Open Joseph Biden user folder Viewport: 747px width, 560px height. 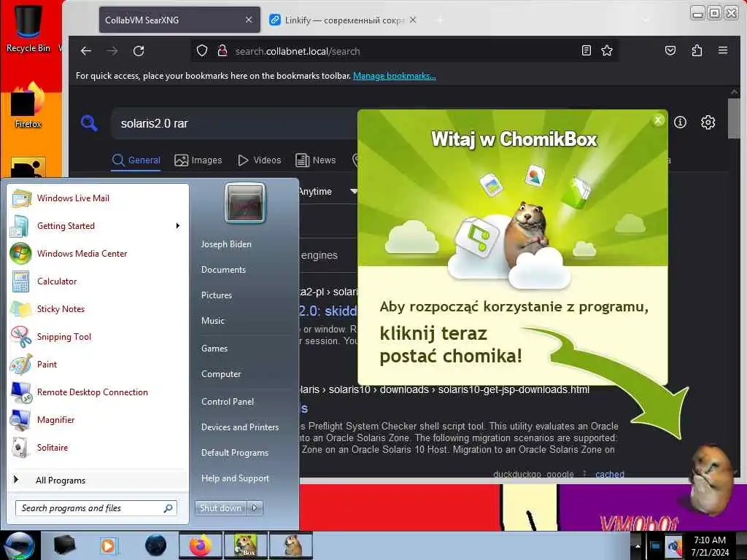(226, 244)
